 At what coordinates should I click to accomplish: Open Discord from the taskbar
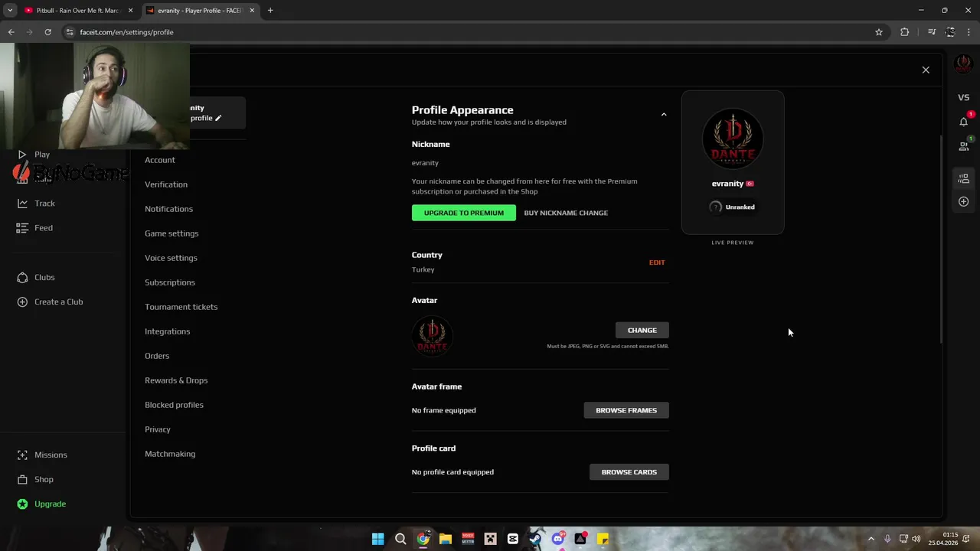(x=558, y=539)
